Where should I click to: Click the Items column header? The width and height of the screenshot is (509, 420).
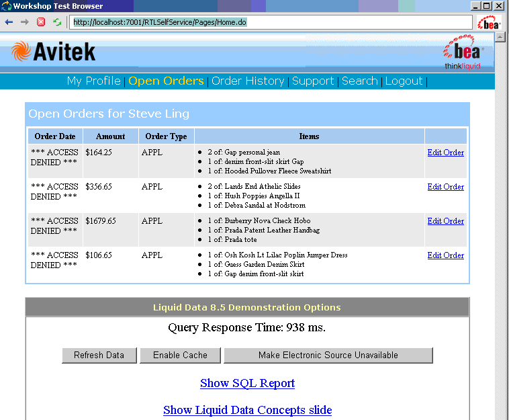[310, 136]
